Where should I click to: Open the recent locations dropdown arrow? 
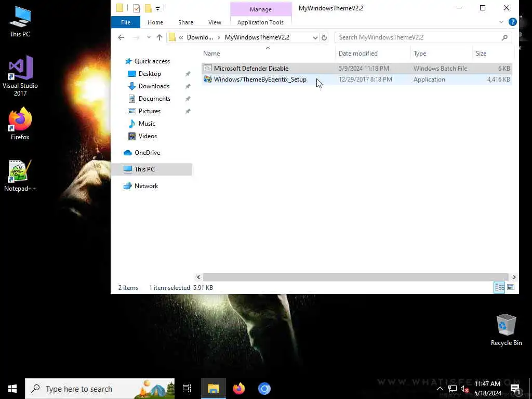click(x=149, y=37)
